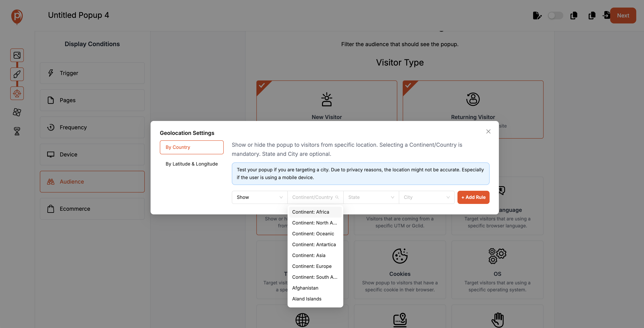Open the integrations puzzle icon
644x328 pixels.
(17, 112)
